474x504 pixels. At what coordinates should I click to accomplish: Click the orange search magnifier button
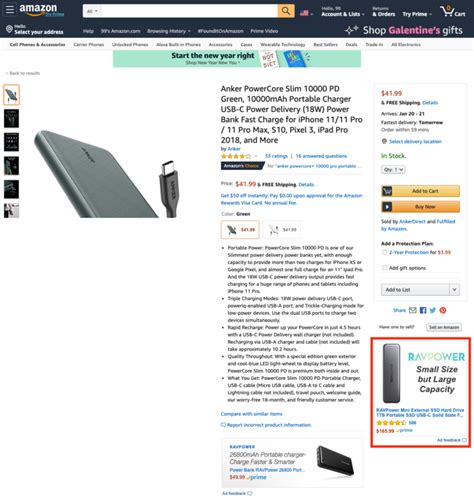pyautogui.click(x=286, y=11)
